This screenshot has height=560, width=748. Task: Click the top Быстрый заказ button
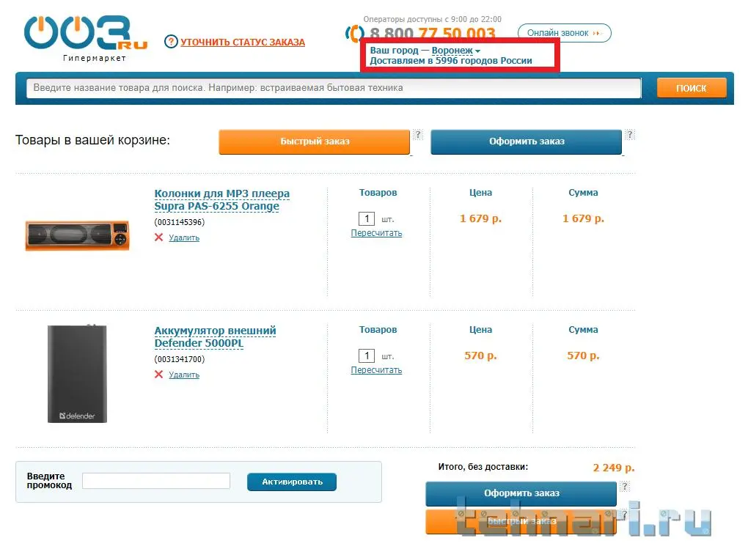pos(315,141)
